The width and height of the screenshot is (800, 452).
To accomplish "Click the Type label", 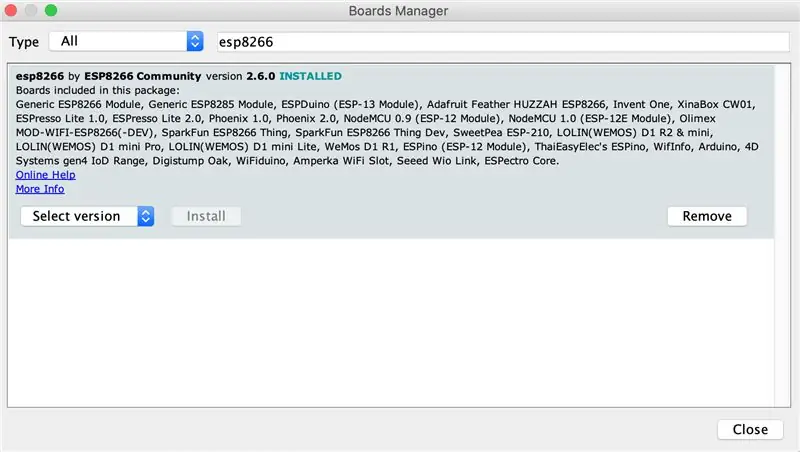I will point(23,42).
